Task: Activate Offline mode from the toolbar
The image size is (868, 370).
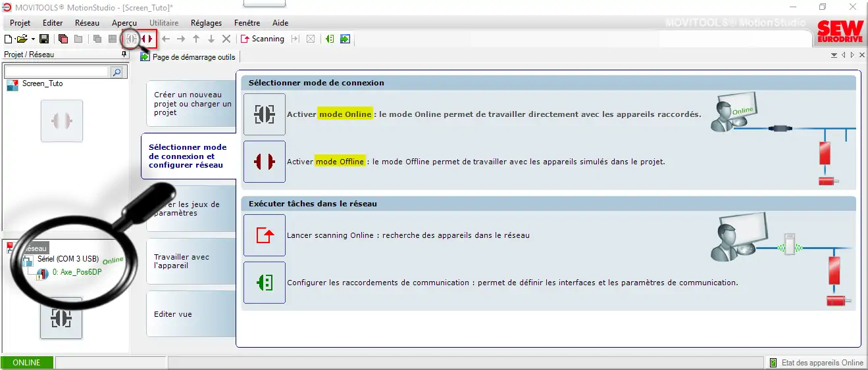Action: [148, 39]
